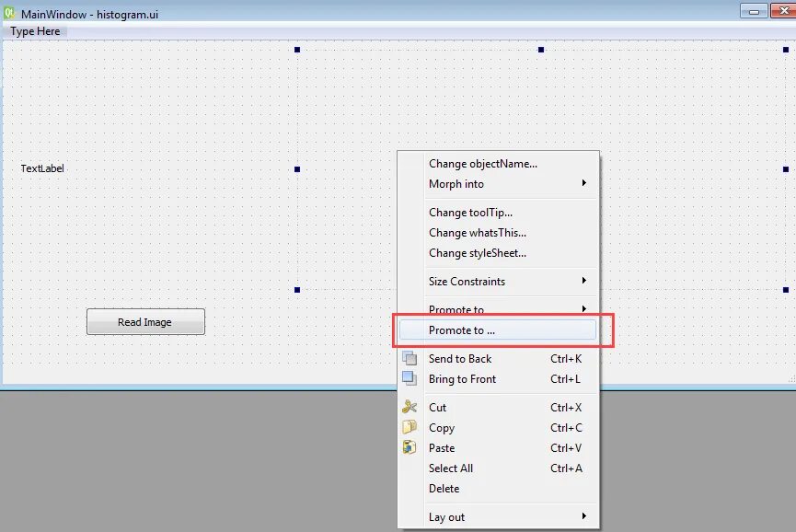The width and height of the screenshot is (796, 532).
Task: Select Change toolTip... entry
Action: pyautogui.click(x=498, y=213)
